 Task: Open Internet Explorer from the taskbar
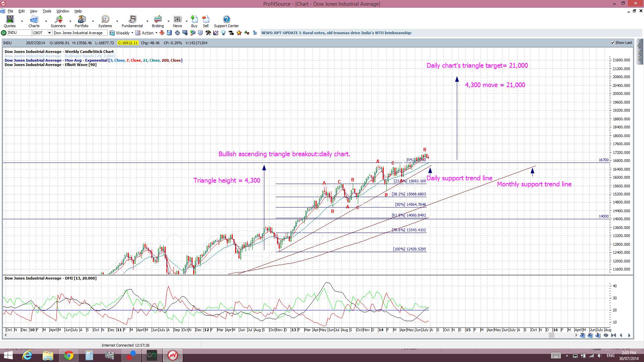(x=27, y=355)
